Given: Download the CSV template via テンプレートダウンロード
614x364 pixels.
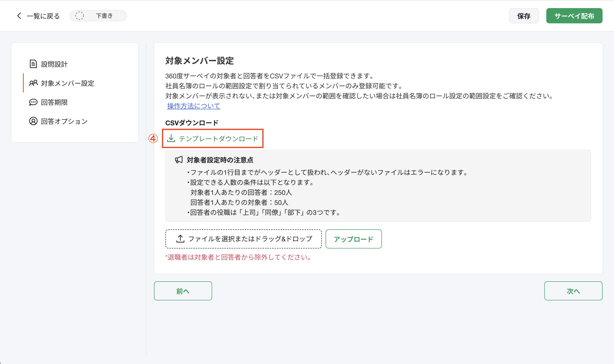Looking at the screenshot, I should 218,138.
